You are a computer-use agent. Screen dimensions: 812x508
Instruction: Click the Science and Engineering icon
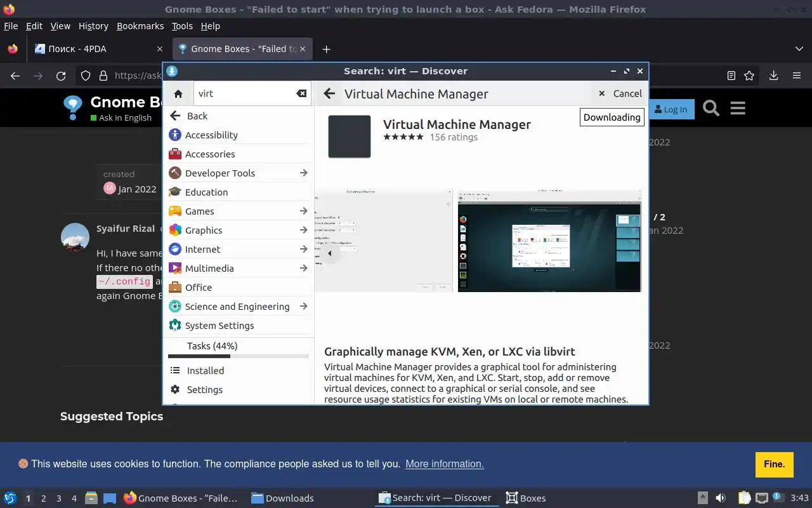(x=175, y=306)
